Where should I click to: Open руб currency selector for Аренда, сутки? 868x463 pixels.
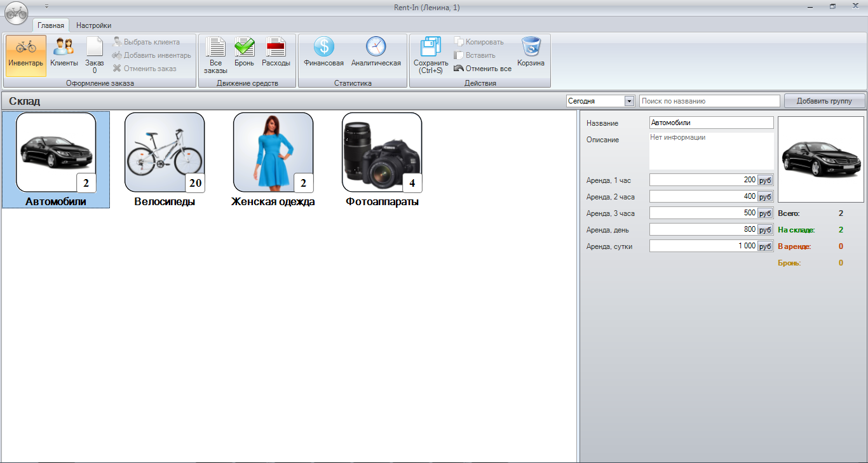pos(765,246)
